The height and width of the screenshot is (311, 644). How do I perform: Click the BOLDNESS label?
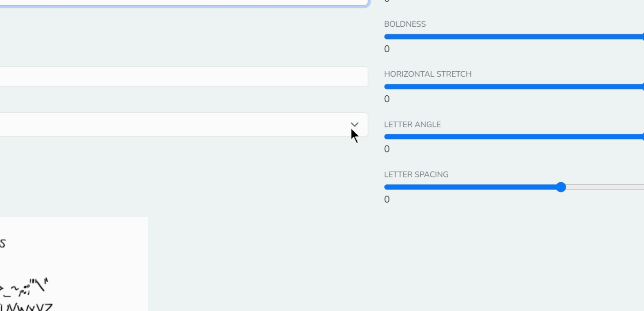point(405,24)
